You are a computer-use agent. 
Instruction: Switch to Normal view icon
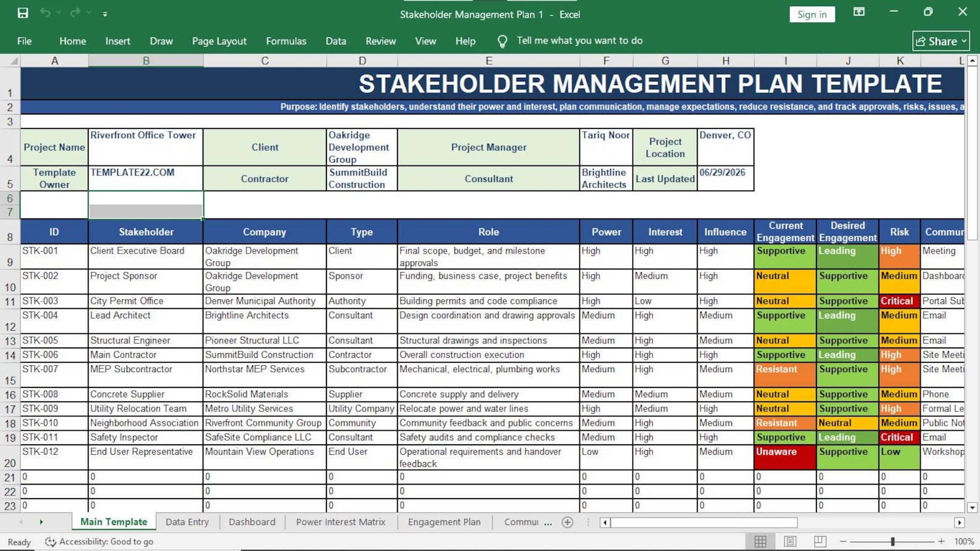click(x=760, y=541)
